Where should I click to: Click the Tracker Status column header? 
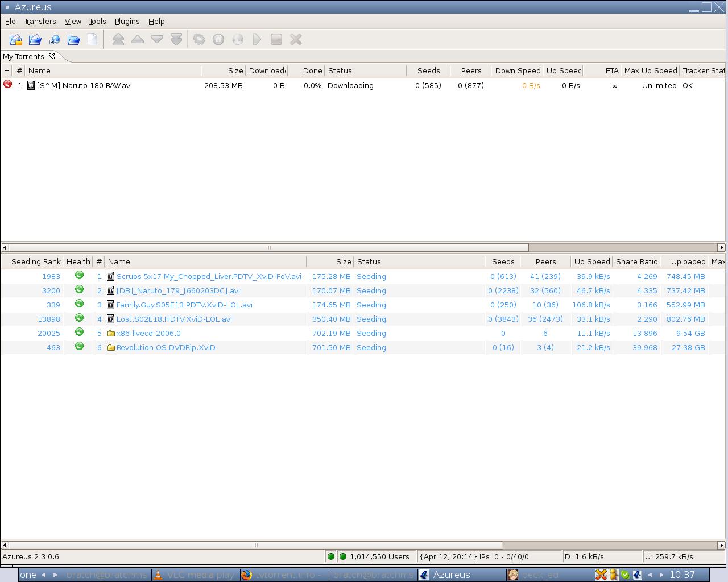[703, 70]
